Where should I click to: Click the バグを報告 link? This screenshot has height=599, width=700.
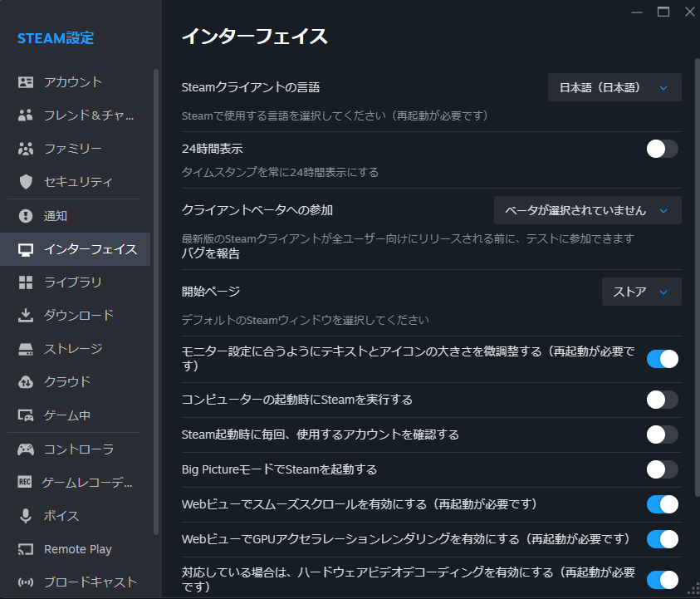tap(211, 253)
